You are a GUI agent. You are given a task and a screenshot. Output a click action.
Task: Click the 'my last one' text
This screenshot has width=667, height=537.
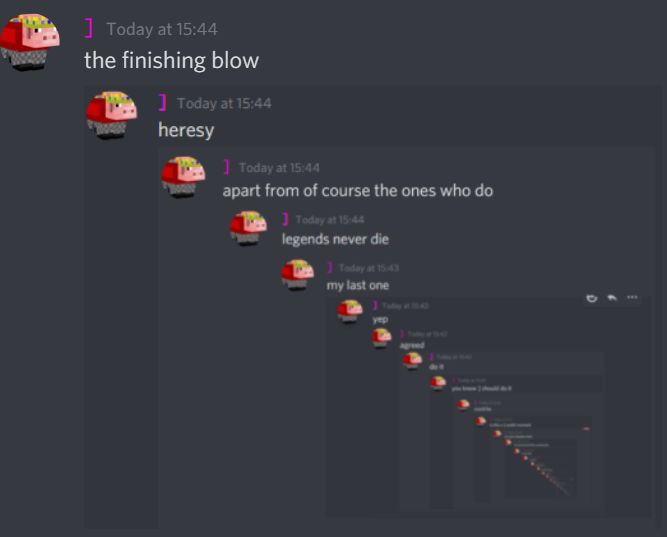pos(358,285)
